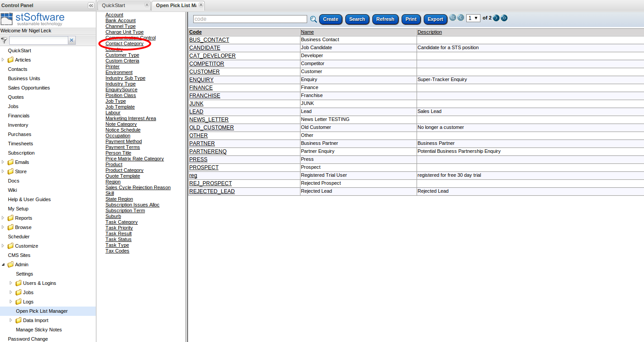Click the previous page arrow icon

coord(461,18)
